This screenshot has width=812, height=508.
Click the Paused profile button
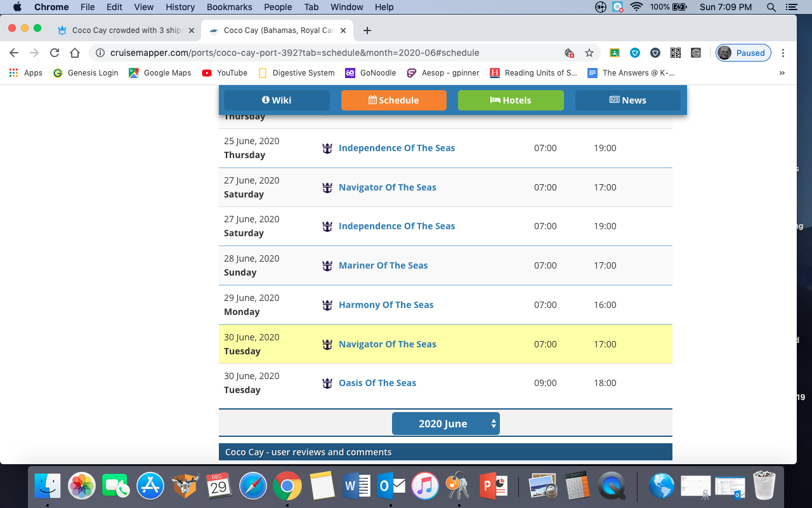[x=743, y=53]
